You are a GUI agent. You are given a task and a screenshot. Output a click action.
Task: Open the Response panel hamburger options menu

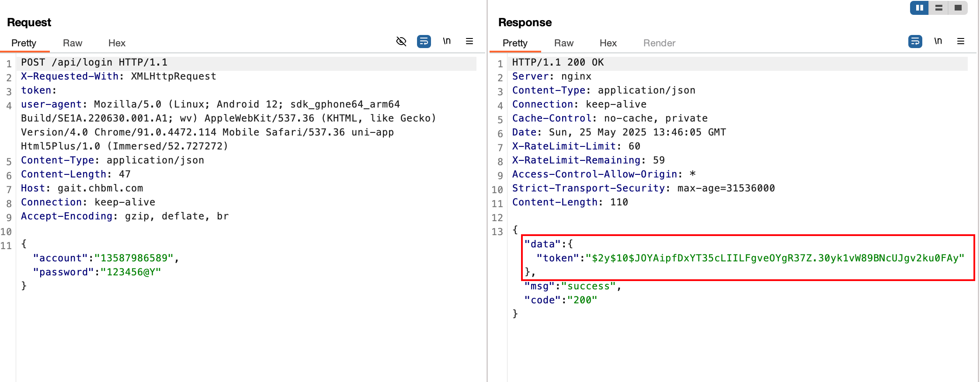coord(961,41)
